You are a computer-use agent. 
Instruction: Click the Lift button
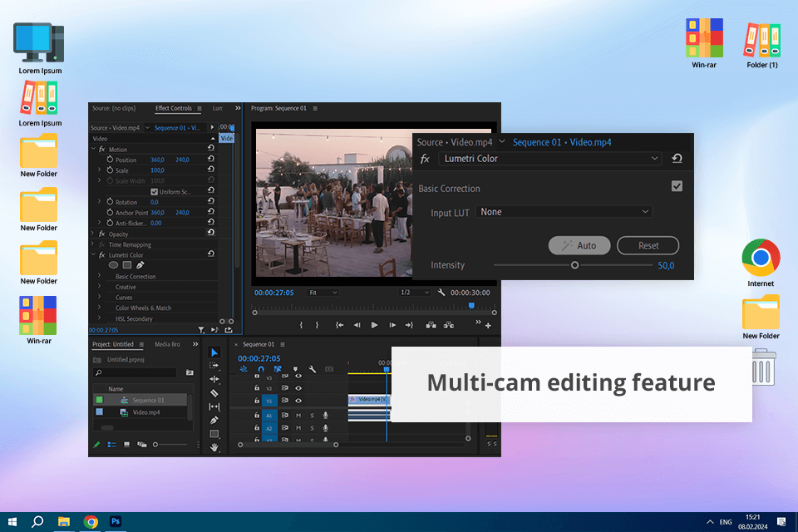[x=431, y=325]
